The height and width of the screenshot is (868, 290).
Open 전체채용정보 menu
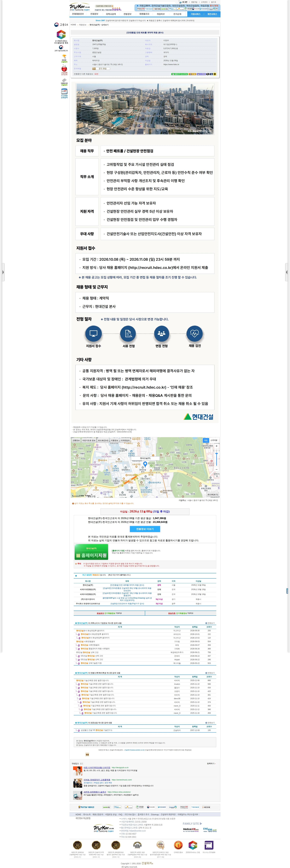pos(78,14)
